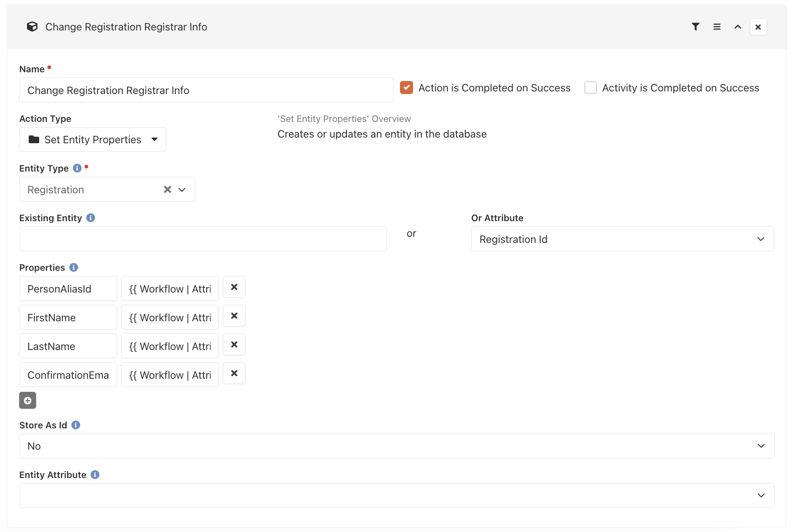This screenshot has width=793, height=532.
Task: Click the filter icon in the header
Action: pos(696,27)
